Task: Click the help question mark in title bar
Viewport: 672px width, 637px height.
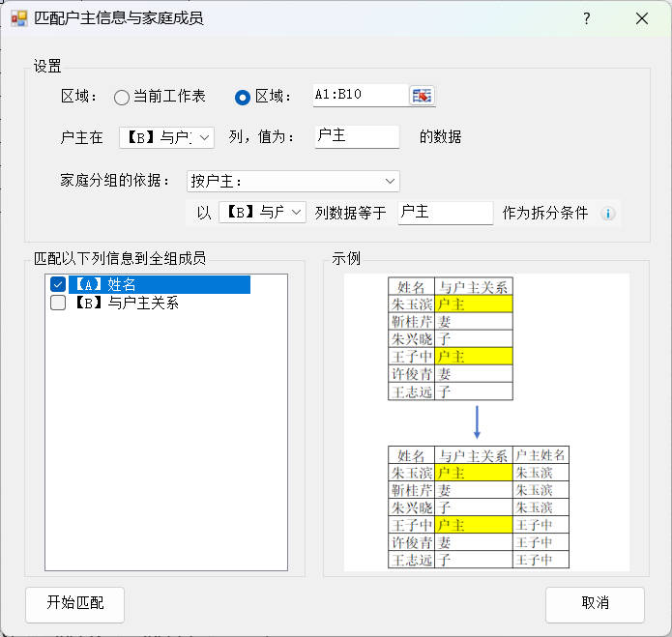Action: click(587, 18)
